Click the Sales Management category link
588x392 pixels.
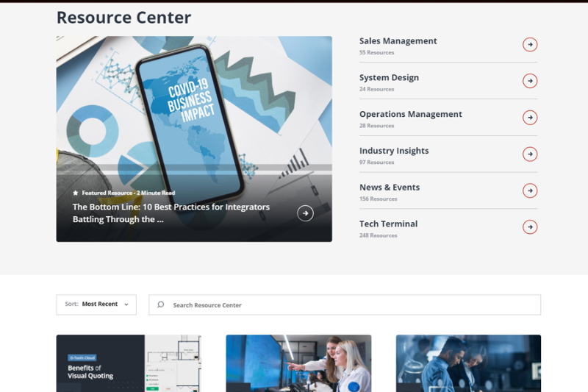point(398,41)
